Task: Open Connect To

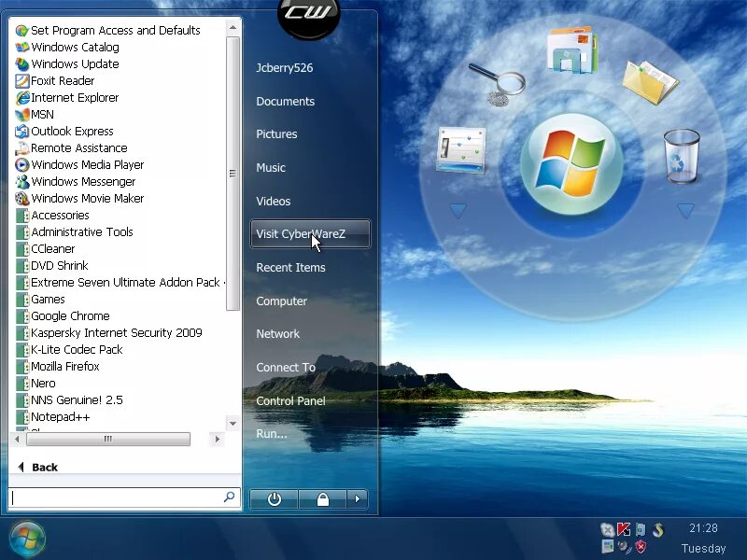Action: coord(286,367)
